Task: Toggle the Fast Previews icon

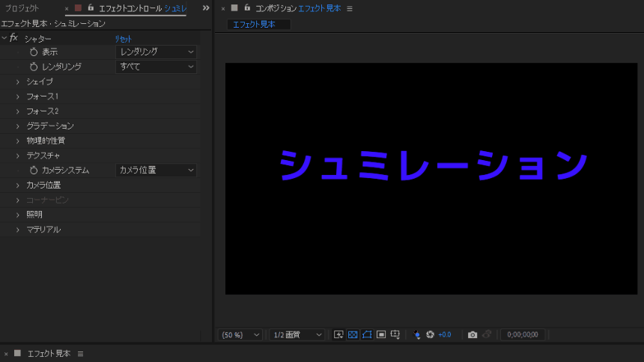Action: pyautogui.click(x=338, y=335)
